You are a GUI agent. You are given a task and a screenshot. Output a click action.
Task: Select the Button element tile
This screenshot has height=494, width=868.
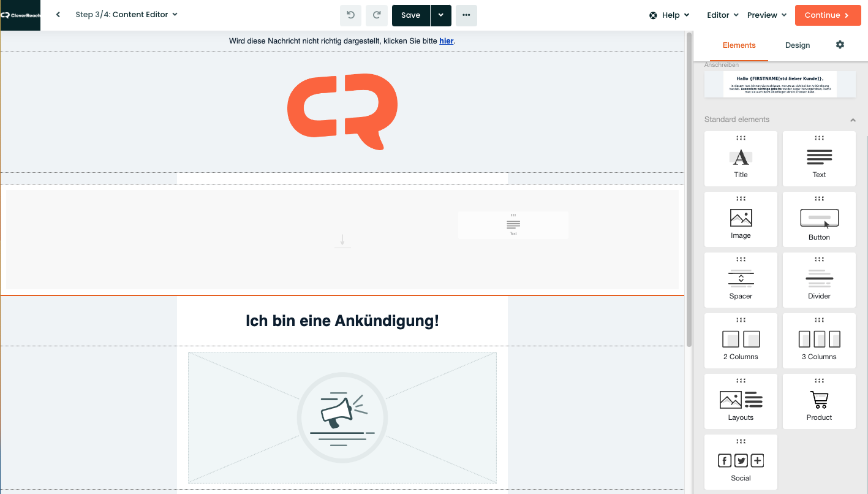pyautogui.click(x=819, y=219)
